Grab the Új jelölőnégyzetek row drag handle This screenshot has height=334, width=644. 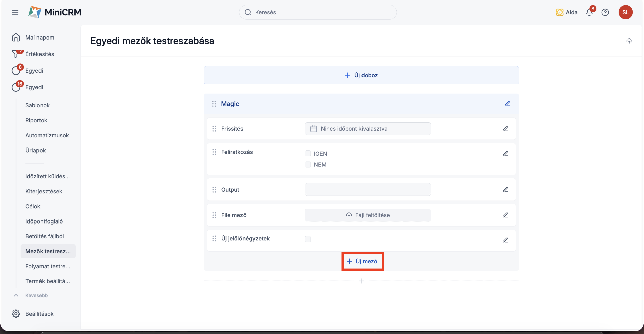click(214, 238)
